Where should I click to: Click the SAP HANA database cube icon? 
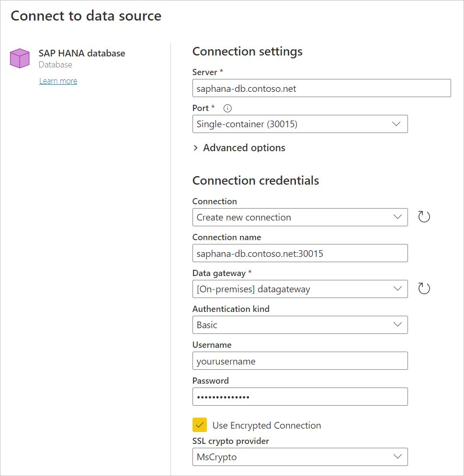point(20,58)
